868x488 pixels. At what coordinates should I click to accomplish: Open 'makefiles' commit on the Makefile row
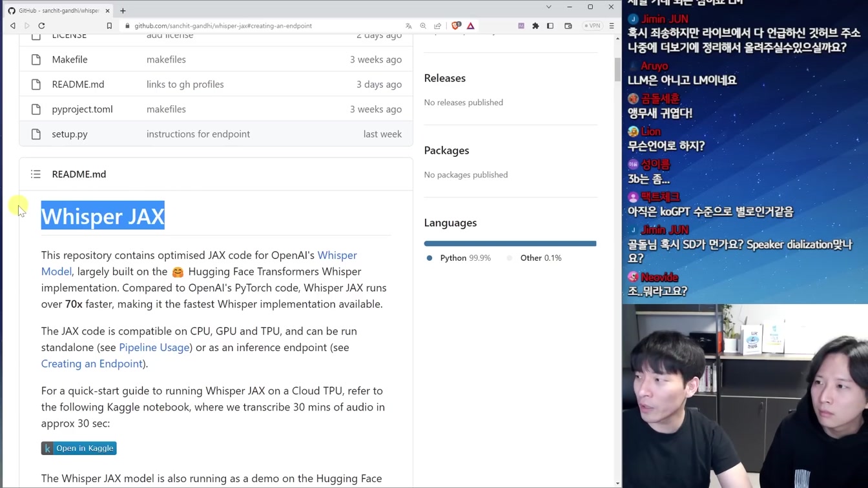[x=166, y=59]
